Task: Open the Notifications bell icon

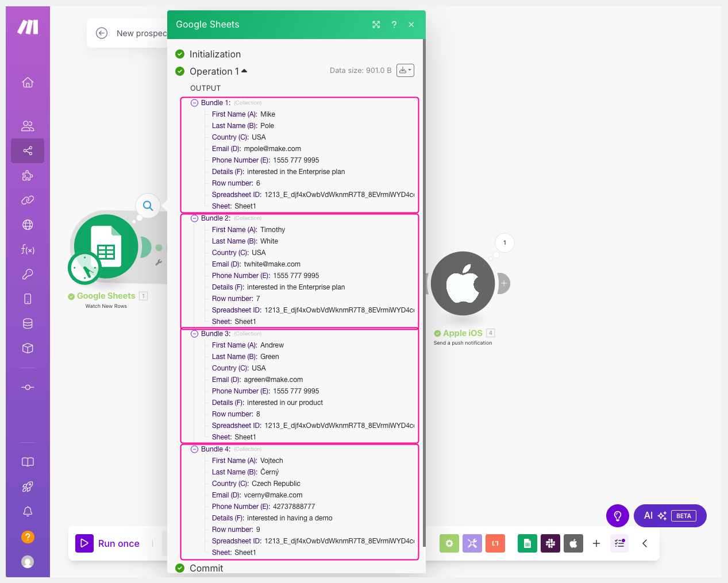Action: coord(28,512)
